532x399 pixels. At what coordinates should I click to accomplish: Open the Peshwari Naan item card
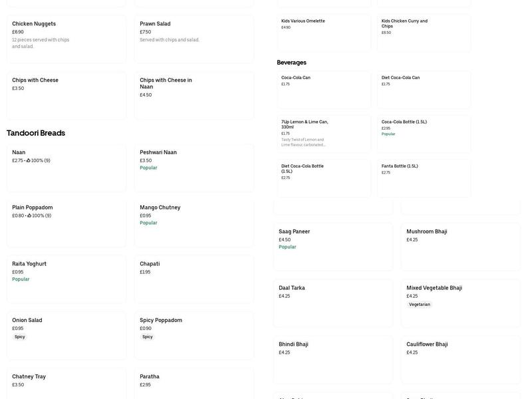coord(194,166)
